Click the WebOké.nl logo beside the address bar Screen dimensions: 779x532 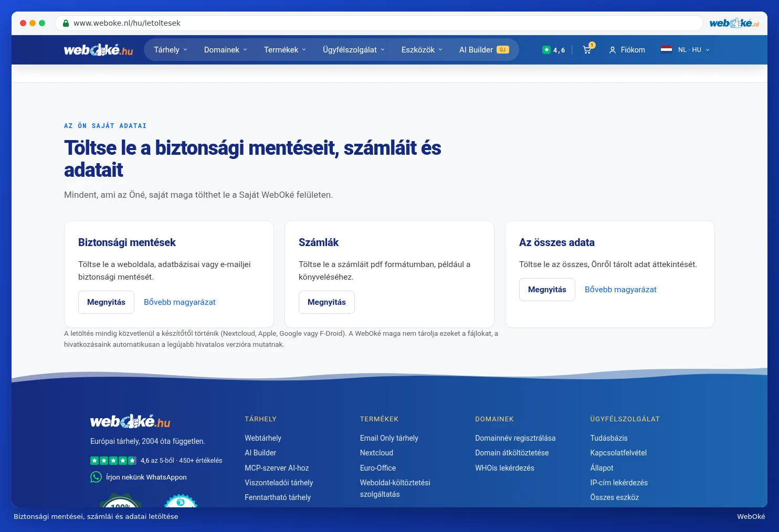pos(734,23)
